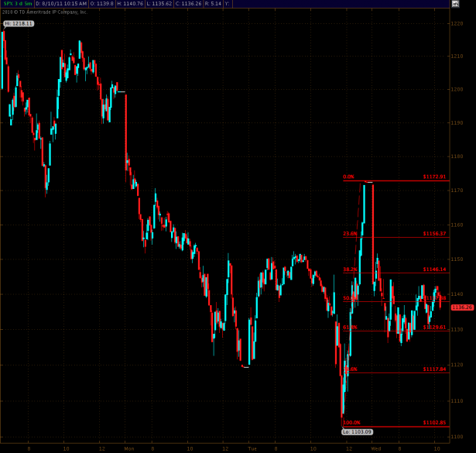Click the Lo: 1103.09 price bubble

(357, 432)
